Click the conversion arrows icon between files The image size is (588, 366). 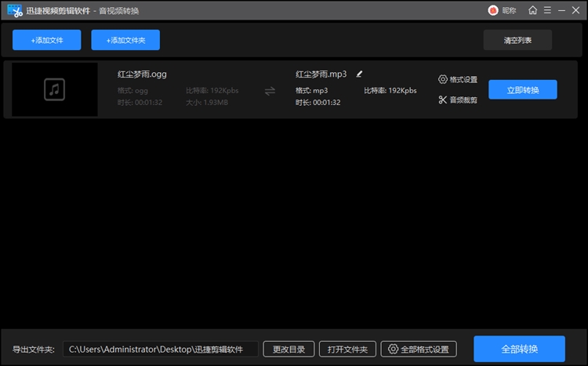[x=270, y=90]
